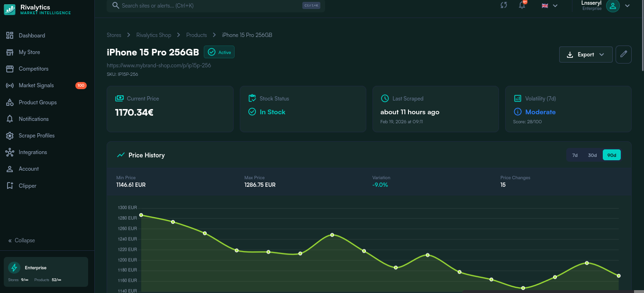This screenshot has height=293, width=644.
Task: Collapse the sidebar navigation
Action: (21, 240)
